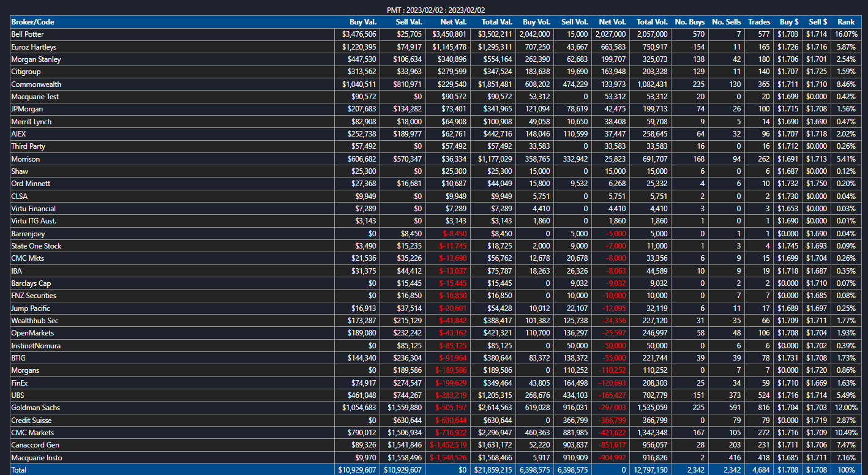Sort by Net Val. column header
The height and width of the screenshot is (475, 868).
click(454, 22)
